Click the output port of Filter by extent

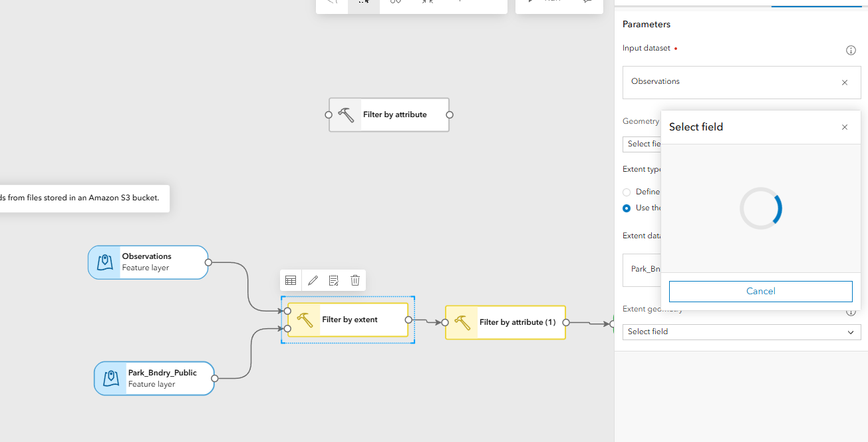tap(408, 320)
